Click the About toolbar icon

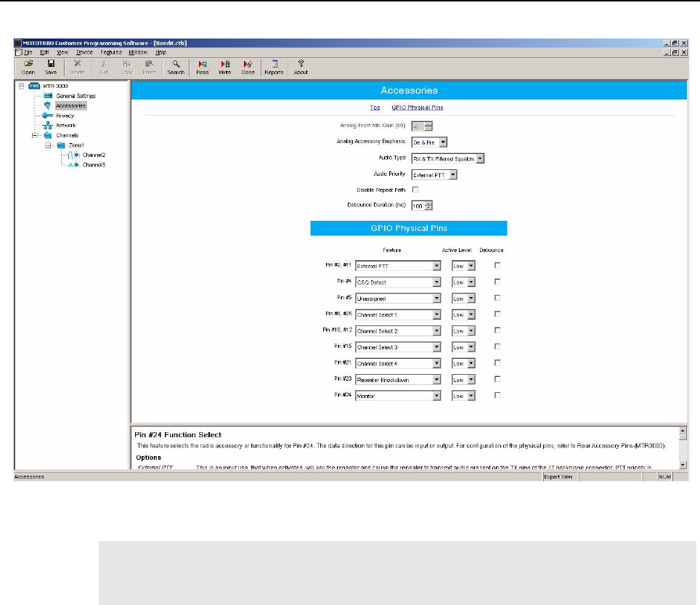301,68
